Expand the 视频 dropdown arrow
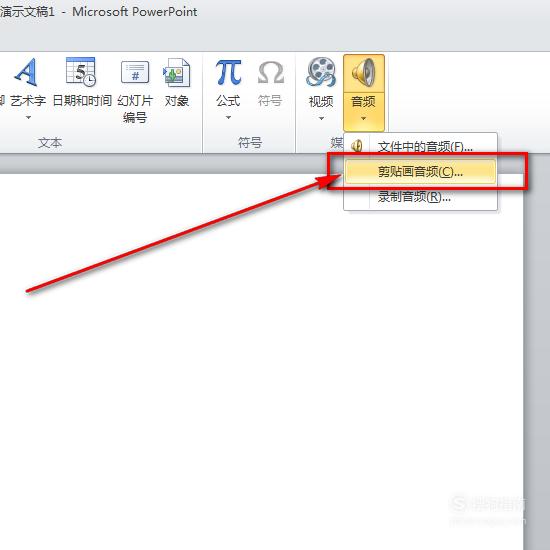The height and width of the screenshot is (550, 550). coord(321,119)
